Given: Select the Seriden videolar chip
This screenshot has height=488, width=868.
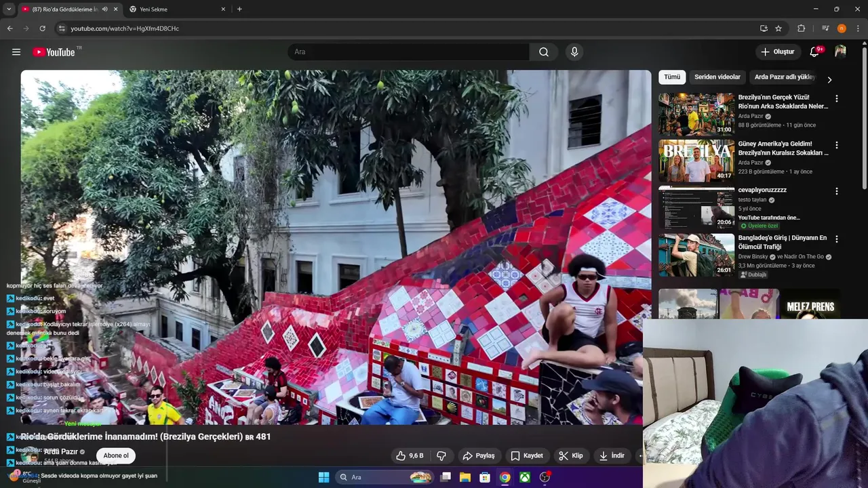Looking at the screenshot, I should (717, 77).
